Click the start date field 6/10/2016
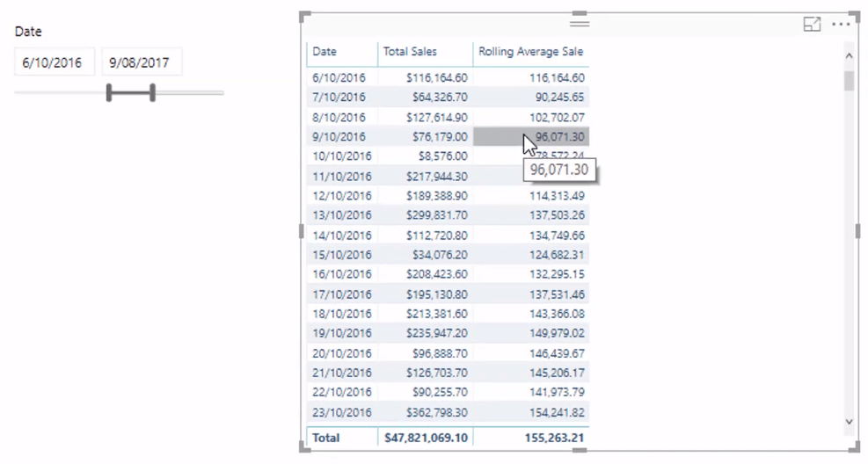 click(55, 62)
